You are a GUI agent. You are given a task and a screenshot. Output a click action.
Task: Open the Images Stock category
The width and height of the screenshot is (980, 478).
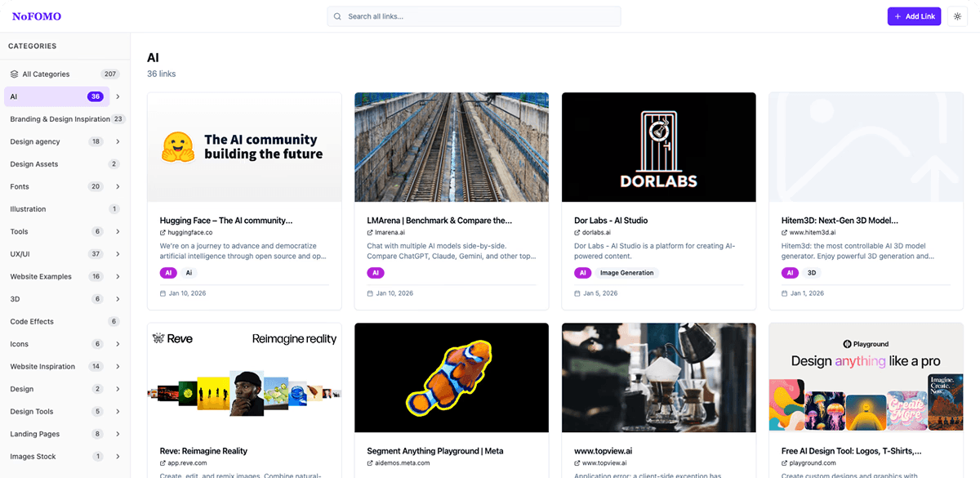(x=56, y=456)
